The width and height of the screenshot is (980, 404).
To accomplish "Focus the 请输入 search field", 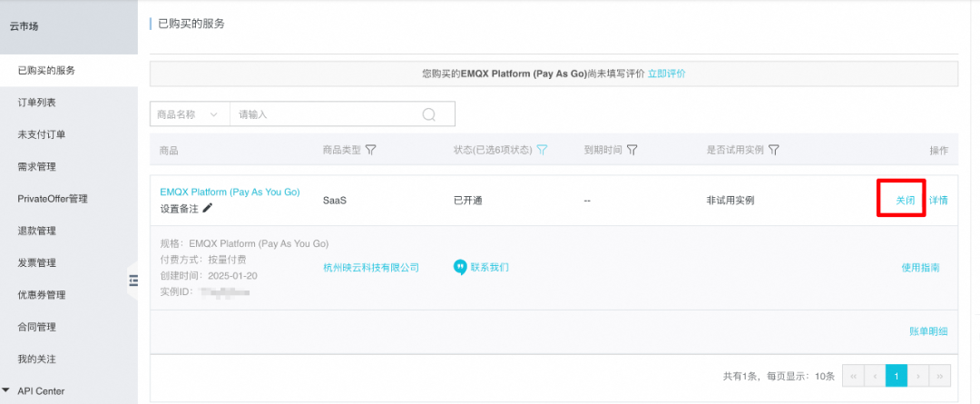I will point(325,114).
